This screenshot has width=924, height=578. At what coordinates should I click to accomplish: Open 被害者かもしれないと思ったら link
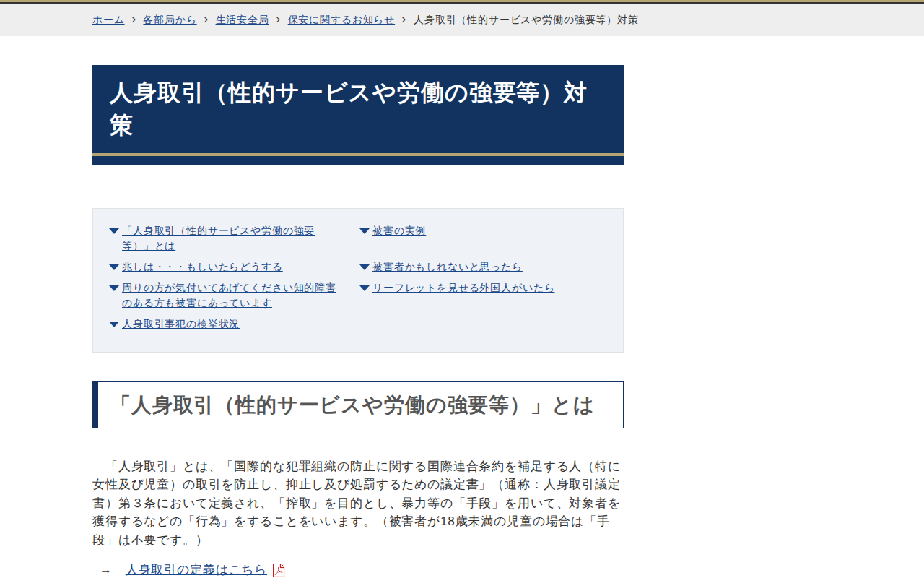pos(447,267)
